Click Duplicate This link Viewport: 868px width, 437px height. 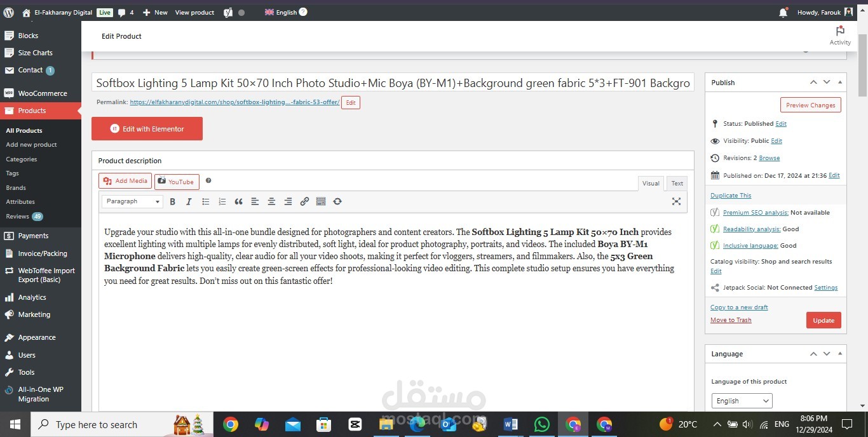pos(731,196)
